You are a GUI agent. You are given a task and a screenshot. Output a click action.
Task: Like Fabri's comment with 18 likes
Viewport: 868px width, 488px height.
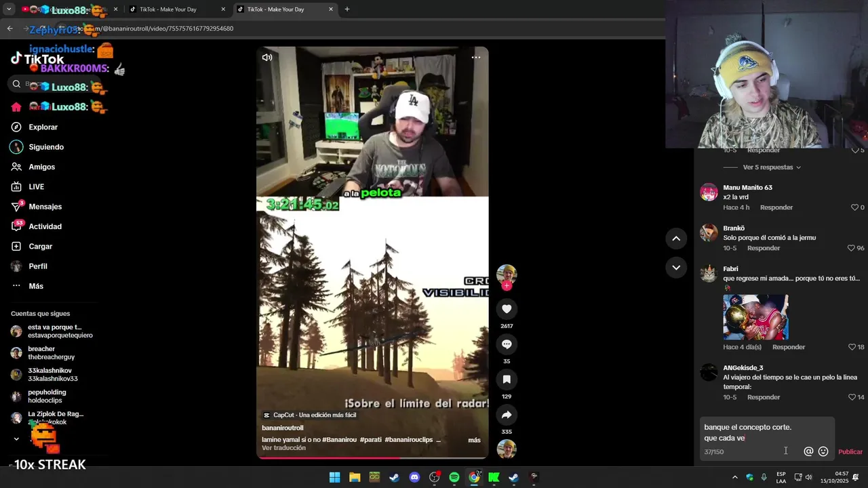coord(852,347)
